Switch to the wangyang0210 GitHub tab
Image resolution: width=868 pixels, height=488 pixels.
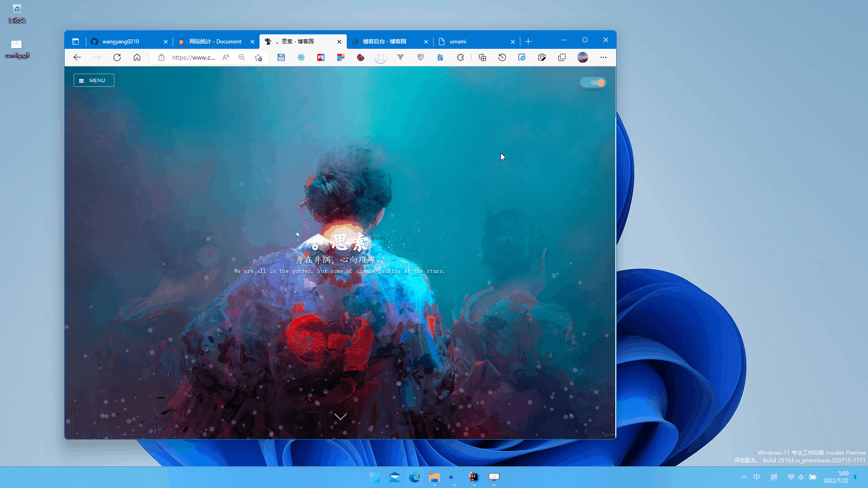pos(129,42)
